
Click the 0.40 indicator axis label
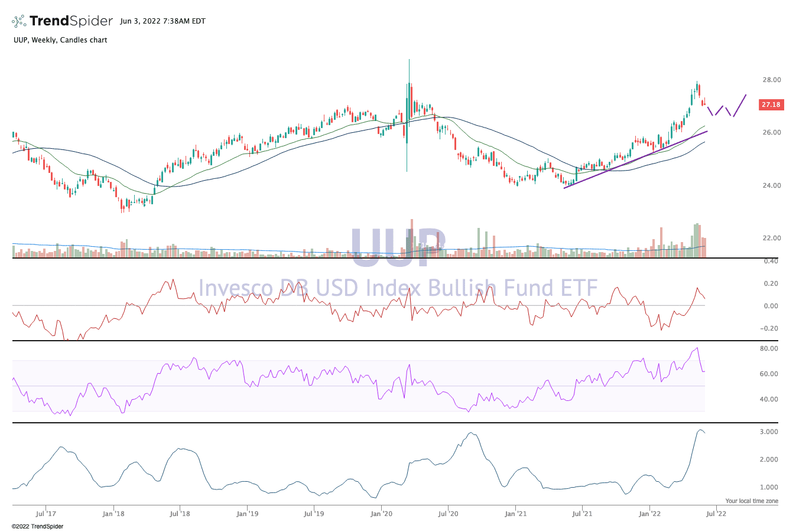tap(771, 260)
